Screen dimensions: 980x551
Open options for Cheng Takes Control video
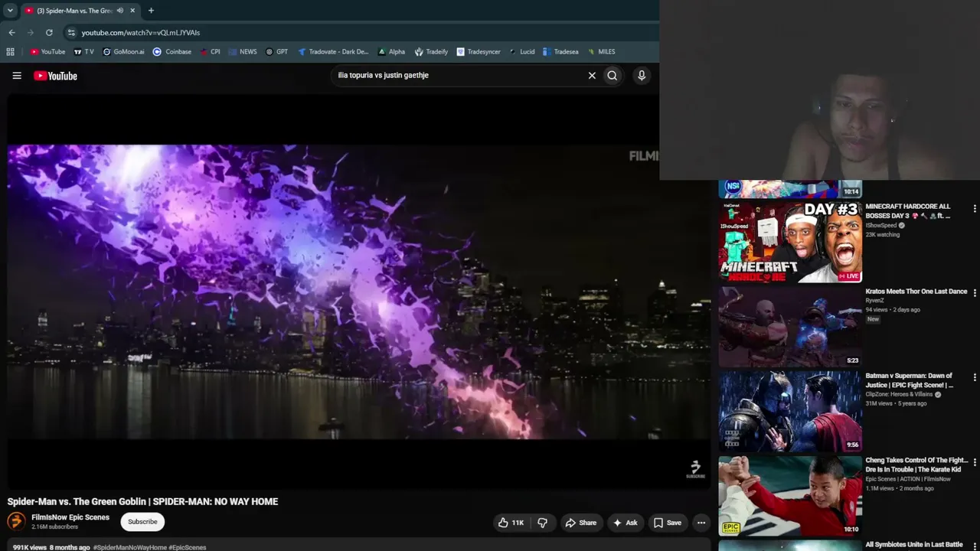coord(975,461)
